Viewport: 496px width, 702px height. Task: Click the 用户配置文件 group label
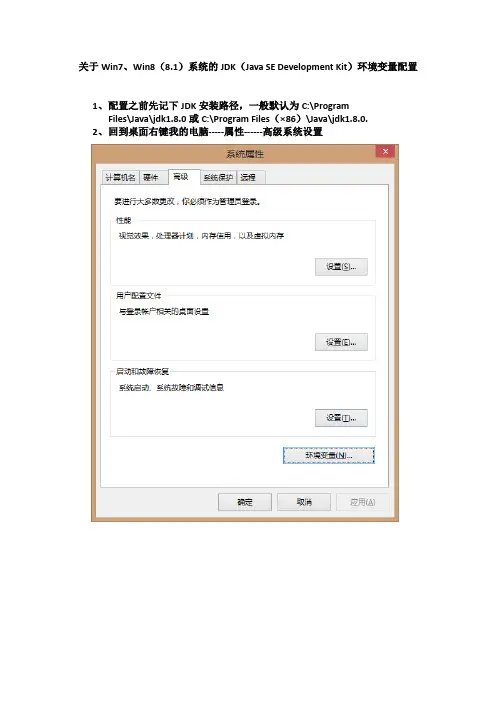coord(138,295)
